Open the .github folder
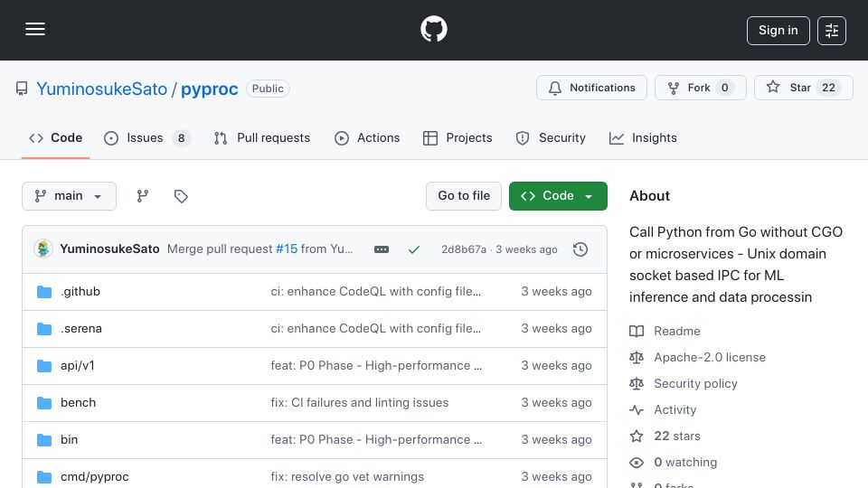868x488 pixels. pos(80,292)
